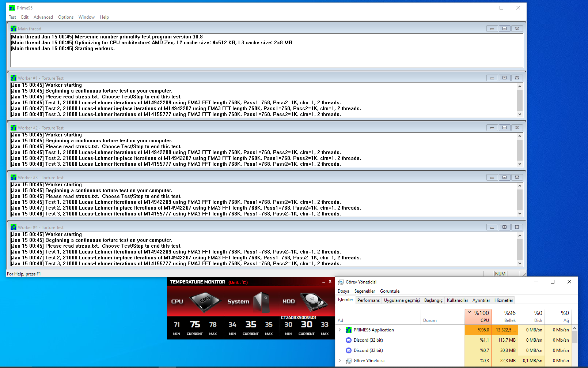Click the Görev Yöneticisi title bar icon
This screenshot has width=588, height=368.
click(x=341, y=282)
